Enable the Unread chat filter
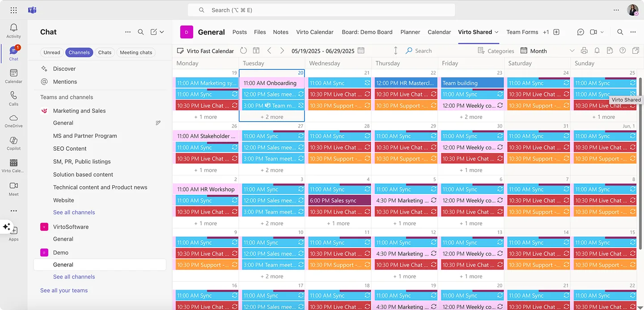644x310 pixels. tap(51, 52)
